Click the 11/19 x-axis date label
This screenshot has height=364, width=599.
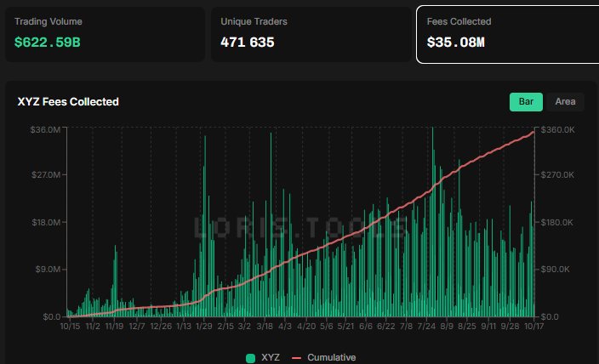click(x=114, y=327)
